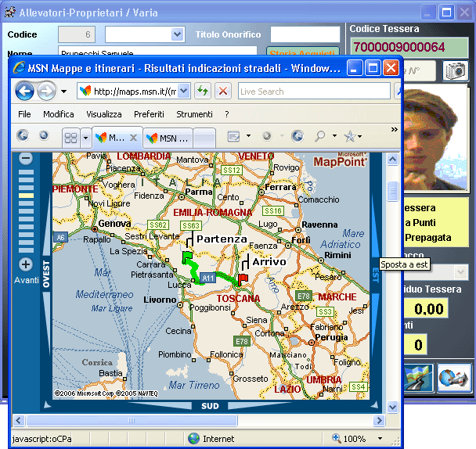The image size is (476, 449).
Task: Click the horizontal scrollbar right arrow
Action: pyautogui.click(x=379, y=421)
